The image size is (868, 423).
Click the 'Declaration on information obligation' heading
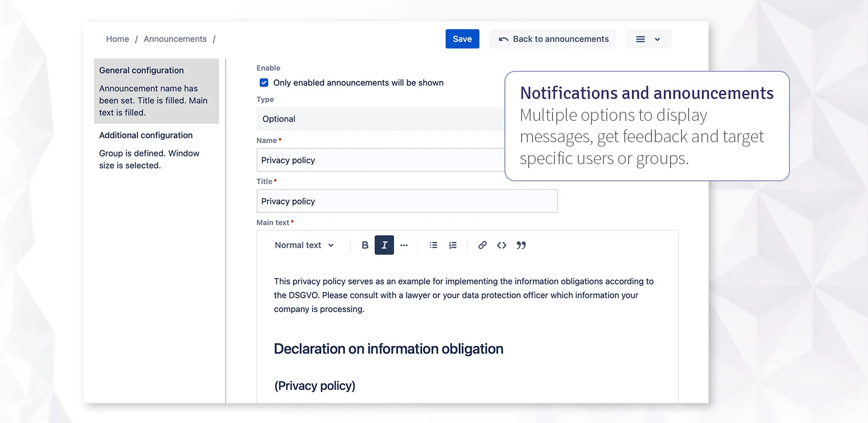point(388,349)
